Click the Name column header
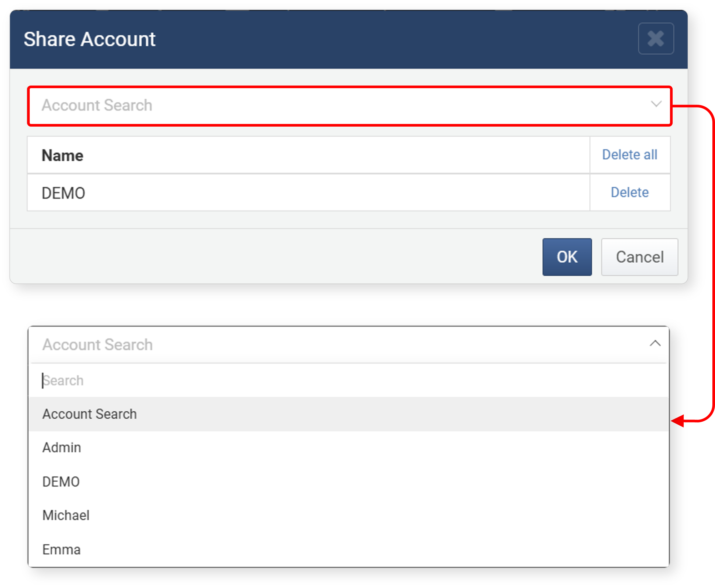The width and height of the screenshot is (715, 588). click(308, 155)
